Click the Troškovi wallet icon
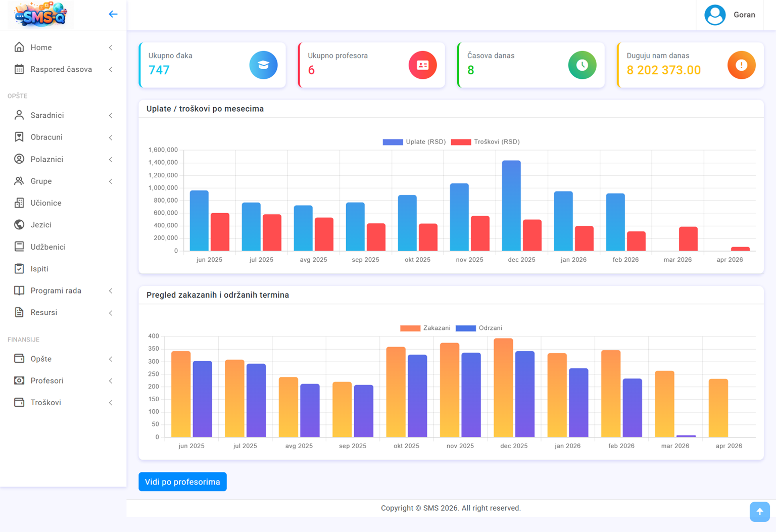Image resolution: width=776 pixels, height=532 pixels. (x=19, y=402)
